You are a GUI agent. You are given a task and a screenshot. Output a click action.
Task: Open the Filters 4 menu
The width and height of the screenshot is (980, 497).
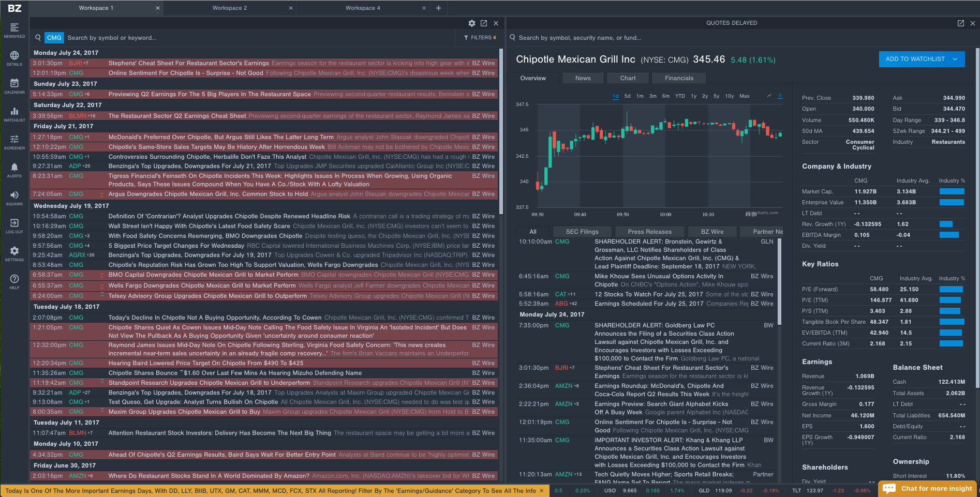(480, 38)
